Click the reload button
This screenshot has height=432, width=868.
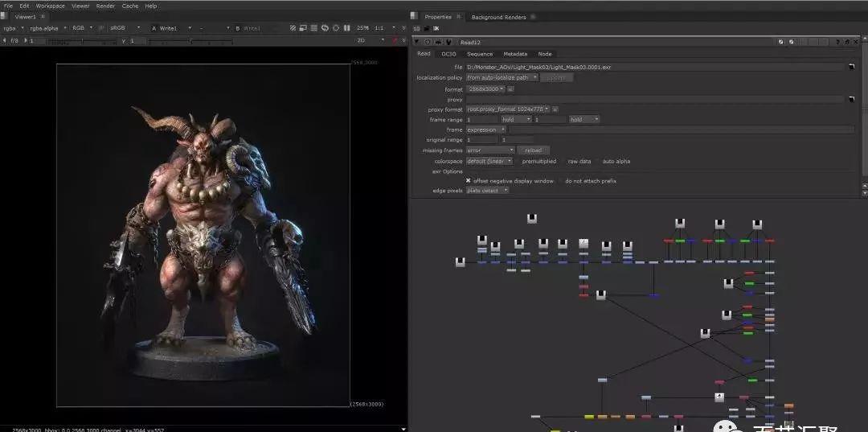point(534,150)
